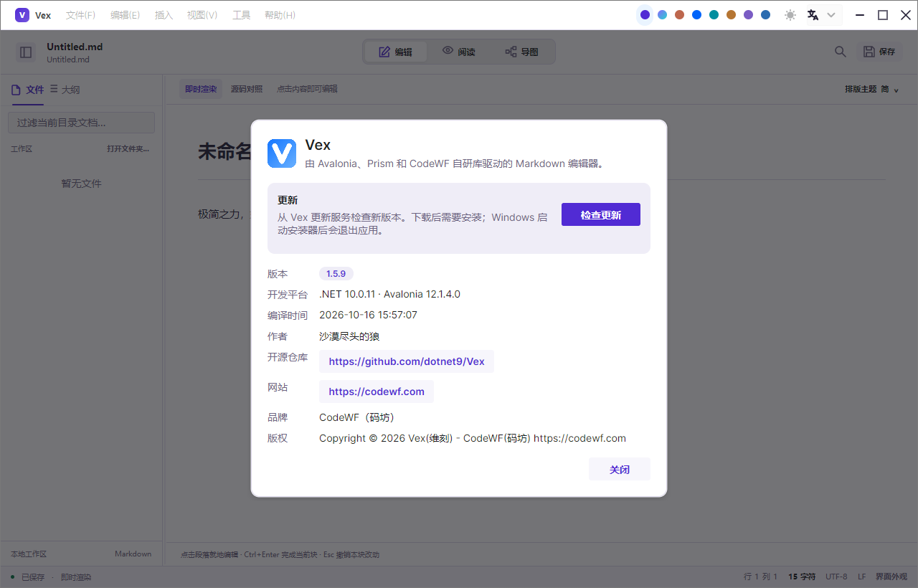918x588 pixels.
Task: Select the 文件 sidebar tab
Action: (x=28, y=90)
